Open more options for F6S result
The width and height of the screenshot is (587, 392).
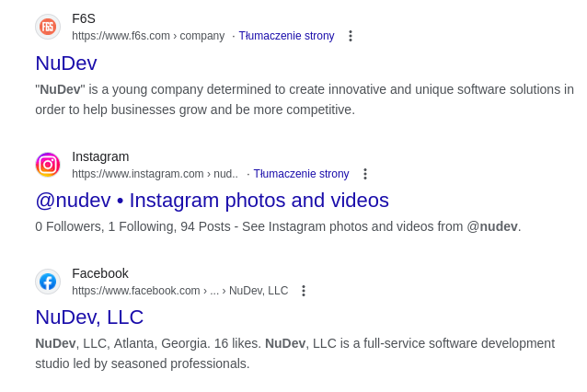click(x=350, y=36)
